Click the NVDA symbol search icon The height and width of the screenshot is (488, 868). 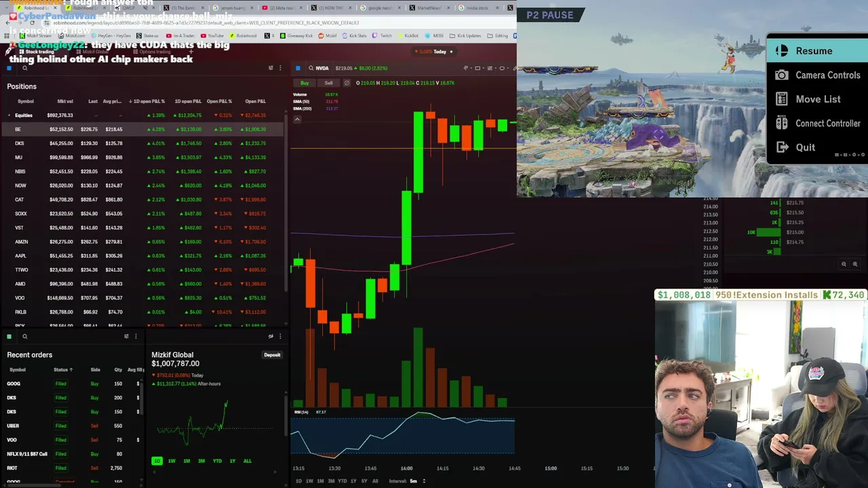tap(311, 68)
